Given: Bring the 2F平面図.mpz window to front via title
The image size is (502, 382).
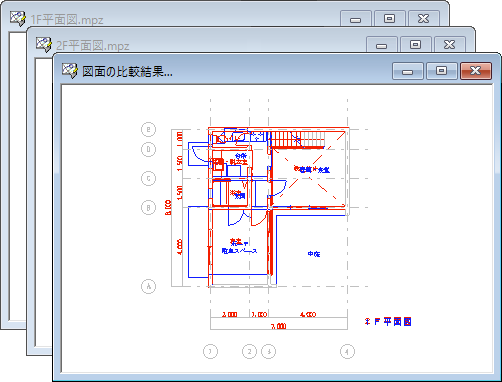Looking at the screenshot, I should (x=93, y=46).
